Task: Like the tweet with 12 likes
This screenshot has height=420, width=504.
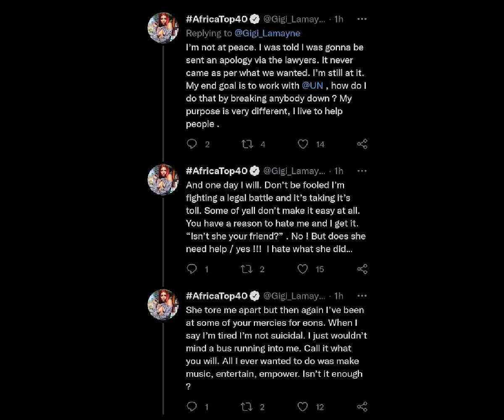Action: point(303,406)
